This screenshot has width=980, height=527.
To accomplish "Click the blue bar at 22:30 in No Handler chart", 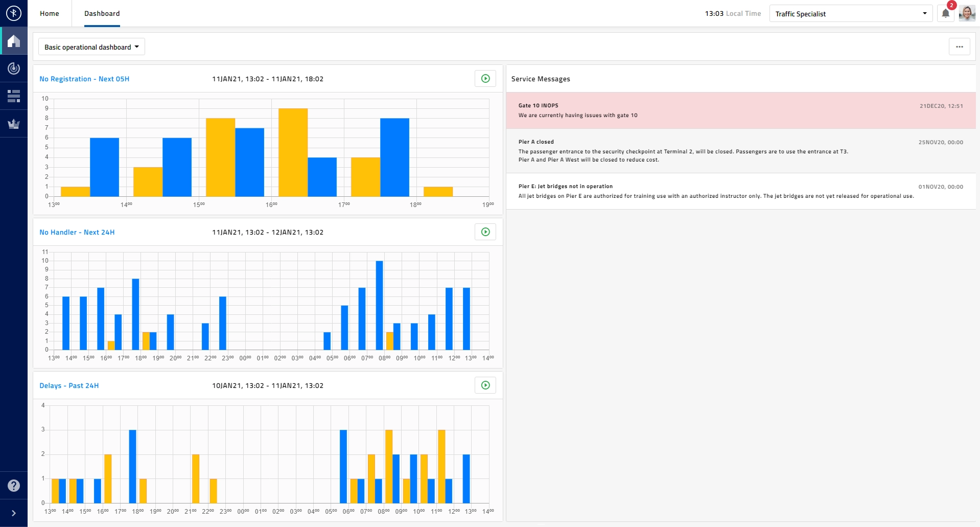I will click(223, 323).
